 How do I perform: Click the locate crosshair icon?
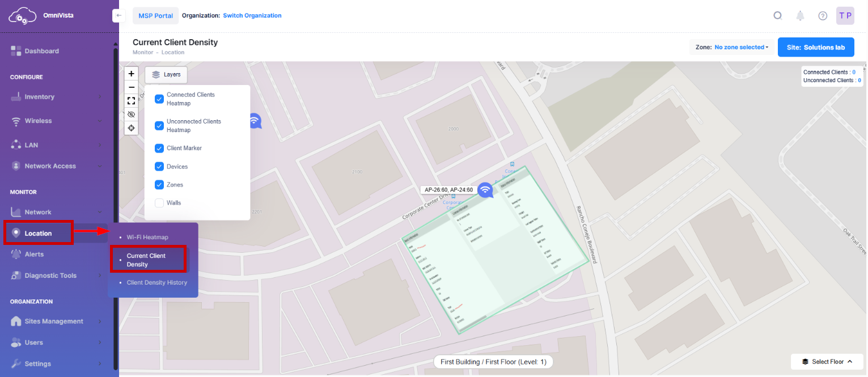pos(131,128)
